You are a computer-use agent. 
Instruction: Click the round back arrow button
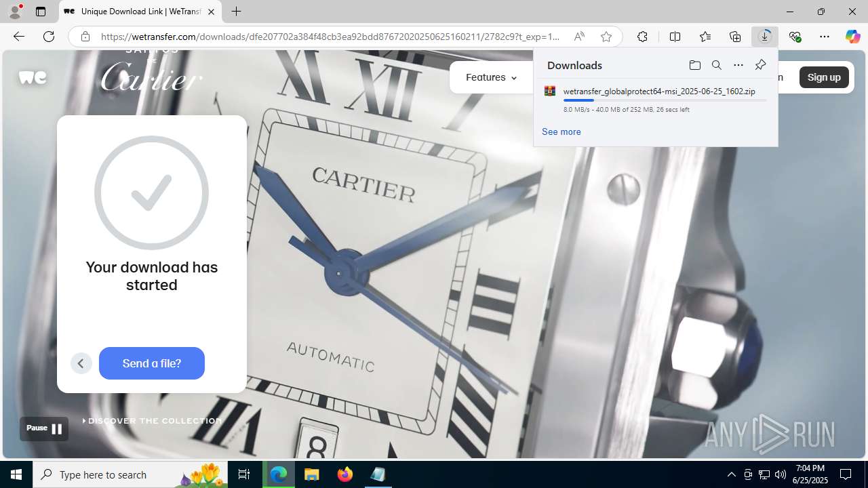[81, 363]
